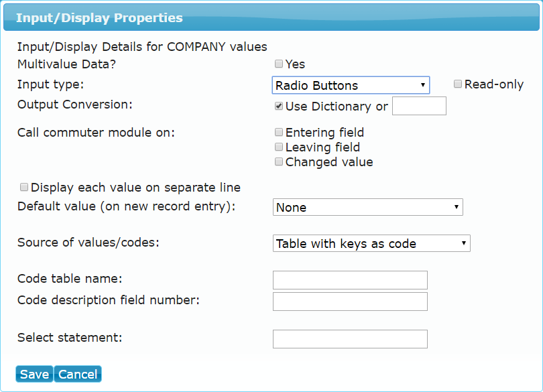Focus the Code description field number input

click(x=350, y=302)
